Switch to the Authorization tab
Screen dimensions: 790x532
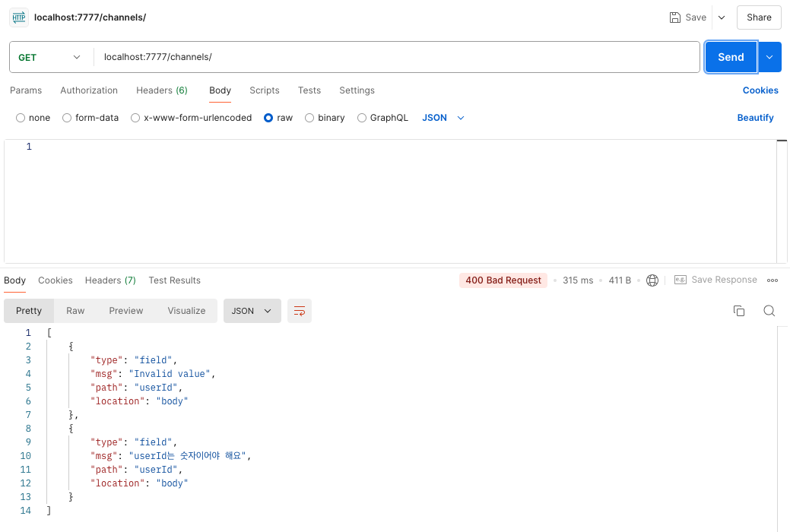click(x=89, y=90)
